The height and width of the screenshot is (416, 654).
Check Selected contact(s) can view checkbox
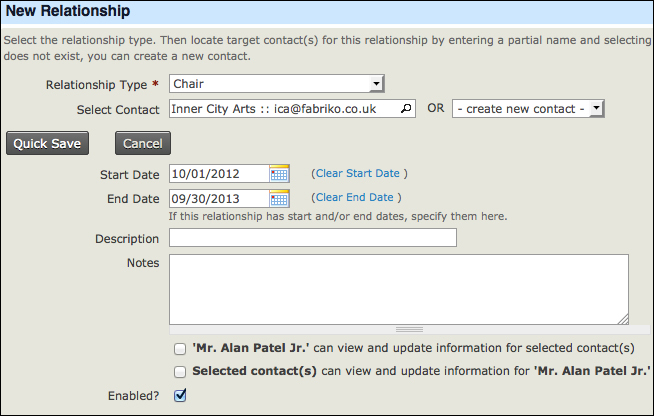tap(180, 372)
